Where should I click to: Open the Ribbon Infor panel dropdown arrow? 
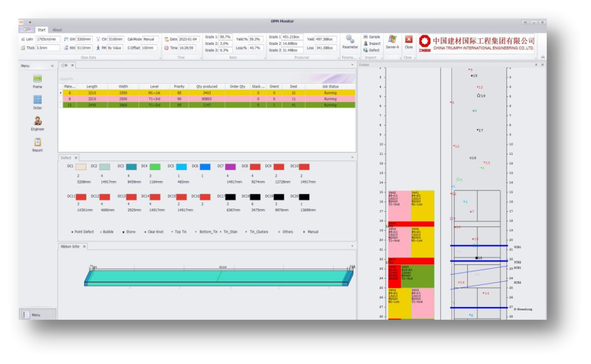pos(352,246)
